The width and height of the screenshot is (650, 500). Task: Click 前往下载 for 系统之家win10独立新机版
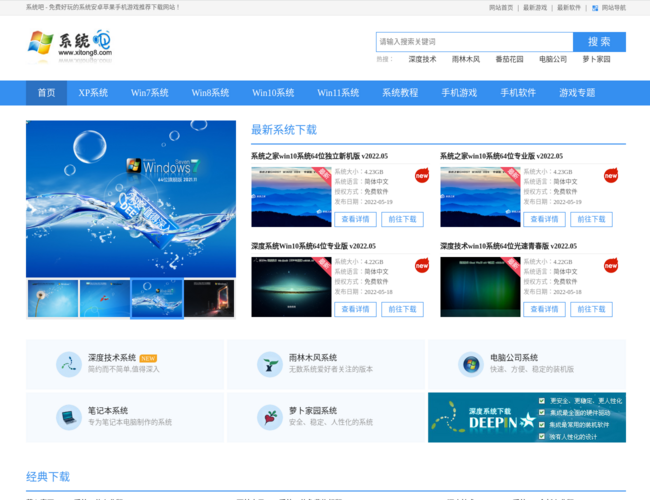[x=403, y=219]
